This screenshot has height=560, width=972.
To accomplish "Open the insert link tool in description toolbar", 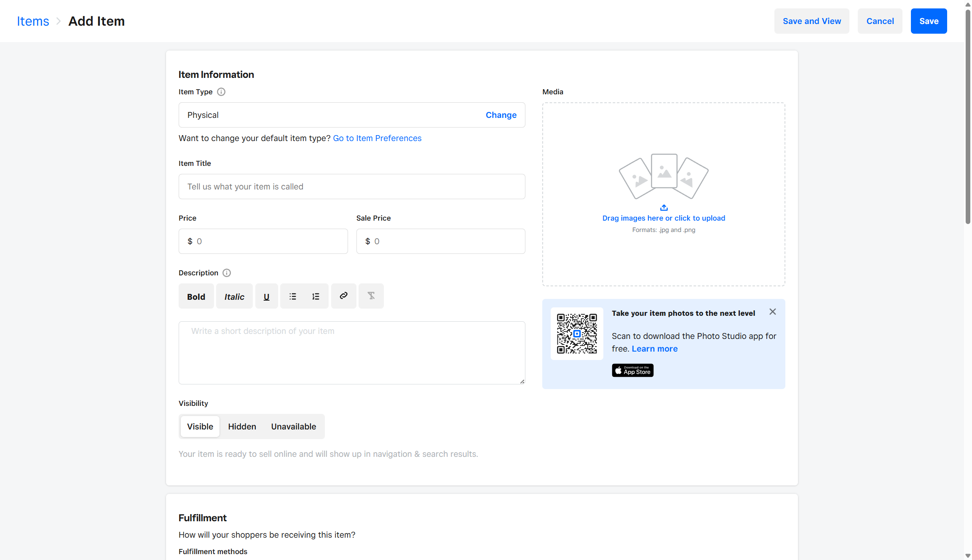I will coord(343,296).
